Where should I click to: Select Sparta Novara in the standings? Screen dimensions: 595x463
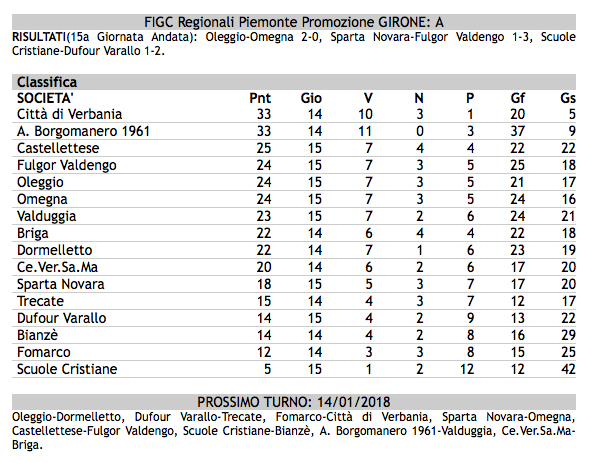[61, 284]
